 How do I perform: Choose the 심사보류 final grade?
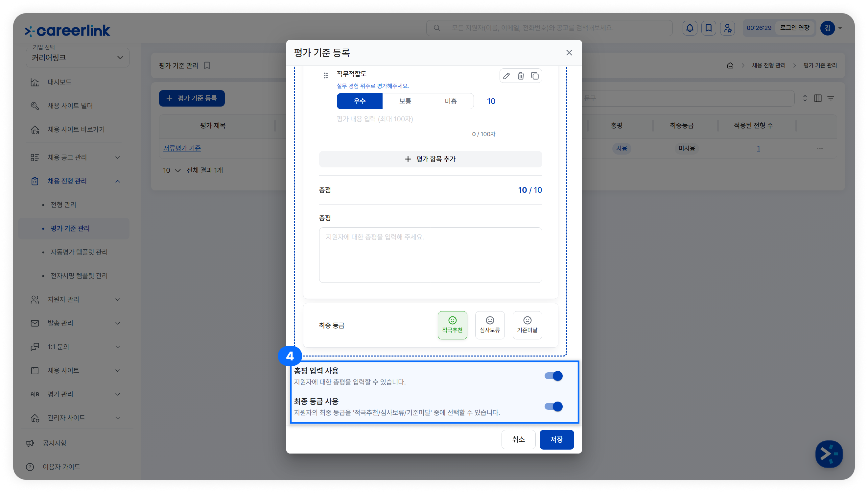(490, 325)
